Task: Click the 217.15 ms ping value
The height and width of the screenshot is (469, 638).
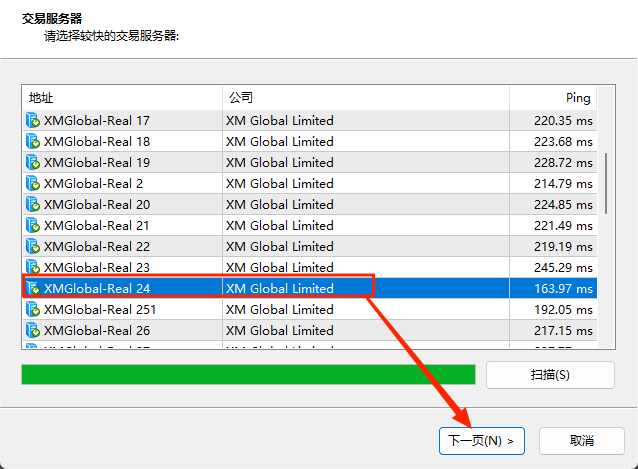Action: [x=564, y=330]
